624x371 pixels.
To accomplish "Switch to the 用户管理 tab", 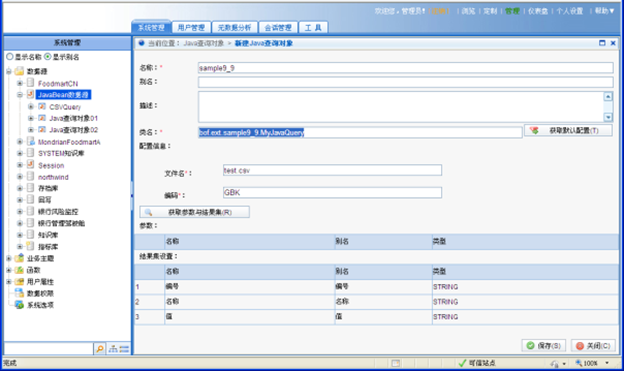I will tap(191, 27).
